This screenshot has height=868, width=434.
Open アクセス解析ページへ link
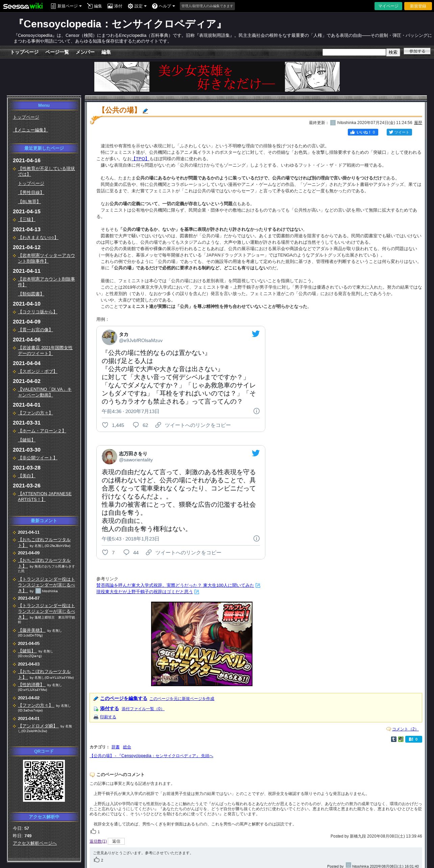coord(35,843)
